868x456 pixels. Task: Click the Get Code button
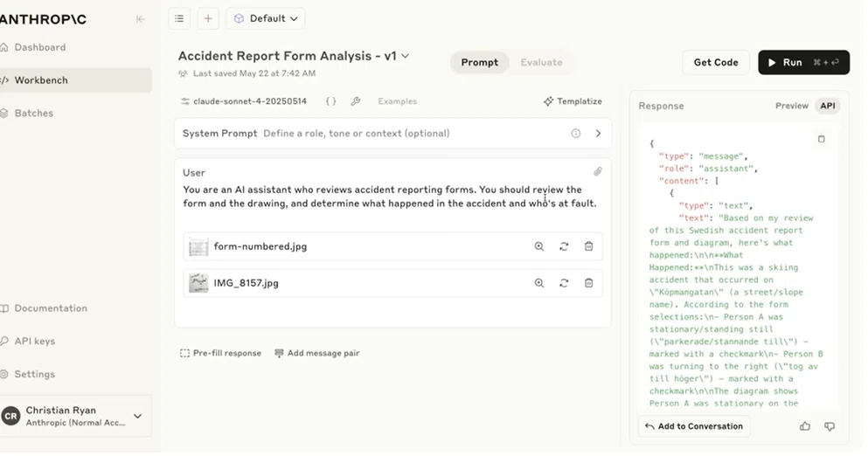tap(716, 63)
